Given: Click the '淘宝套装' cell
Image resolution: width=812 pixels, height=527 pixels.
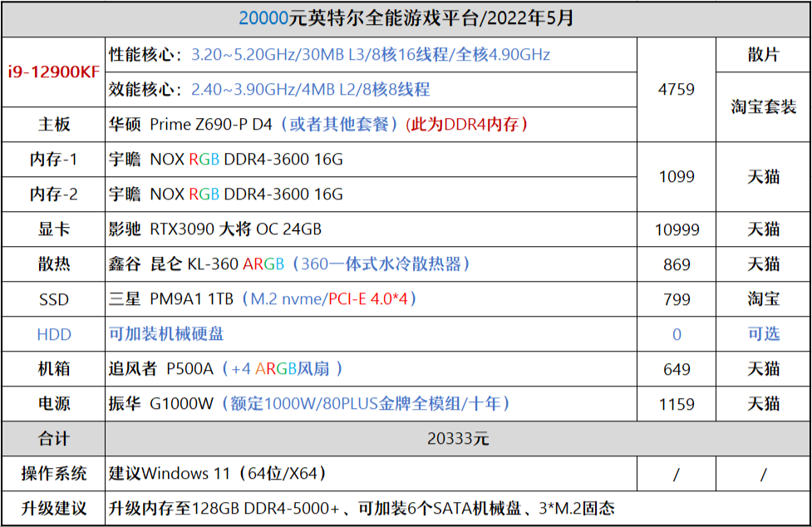Looking at the screenshot, I should [763, 107].
